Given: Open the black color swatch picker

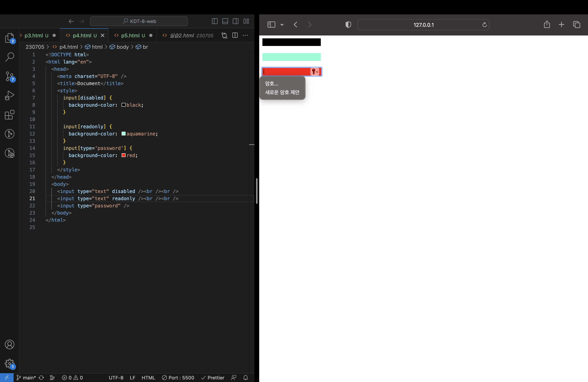Looking at the screenshot, I should [x=124, y=105].
